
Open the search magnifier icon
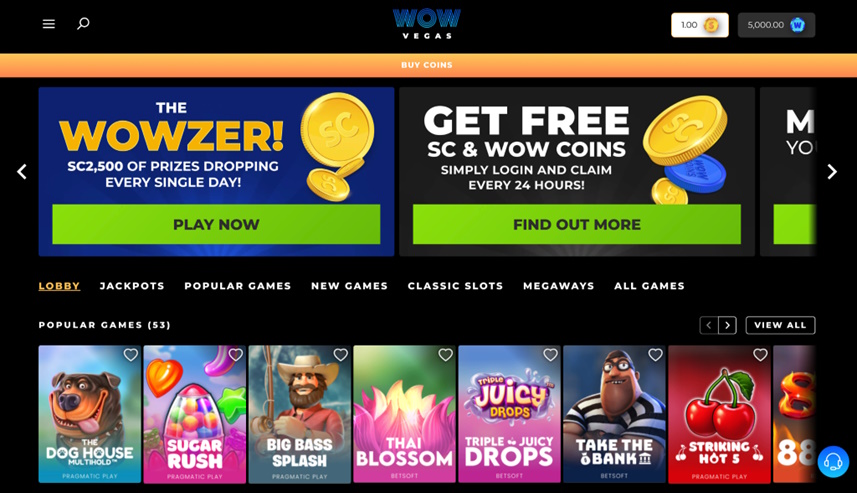[83, 24]
